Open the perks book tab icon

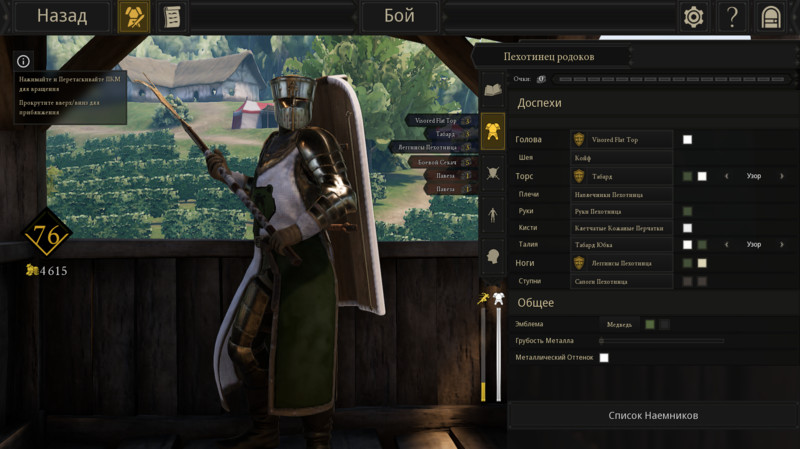[x=492, y=90]
